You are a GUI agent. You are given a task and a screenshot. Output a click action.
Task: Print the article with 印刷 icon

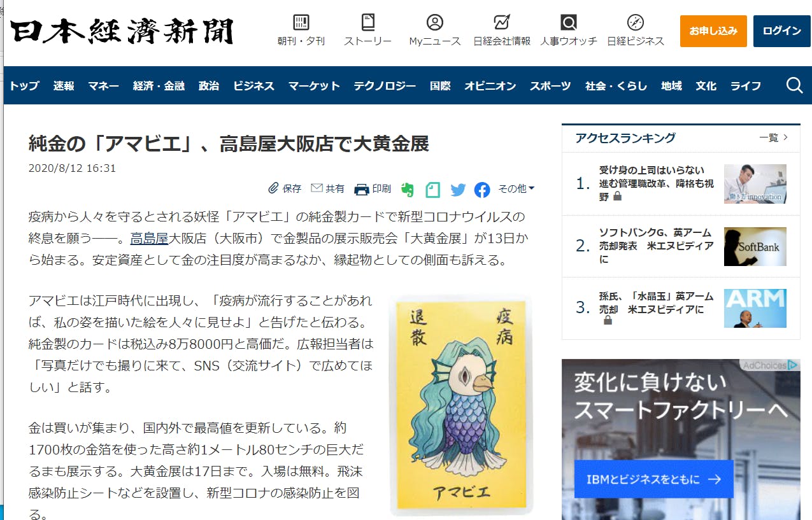click(373, 188)
